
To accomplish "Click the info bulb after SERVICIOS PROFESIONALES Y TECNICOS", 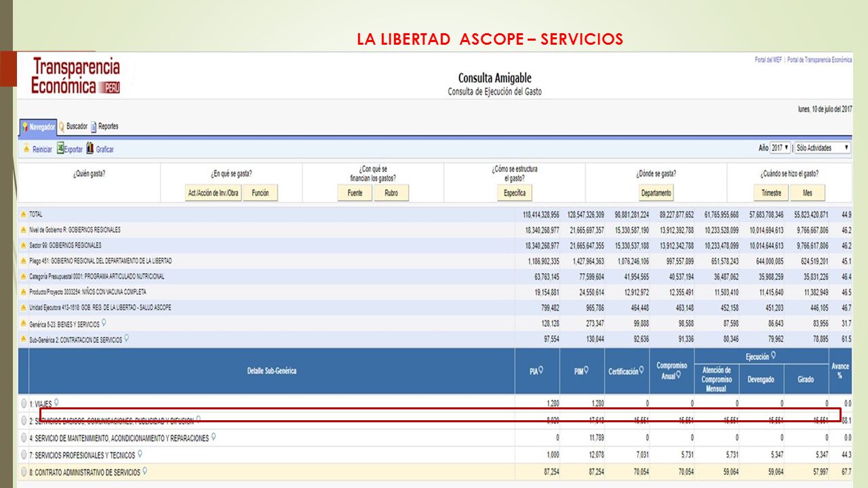I will [x=140, y=454].
